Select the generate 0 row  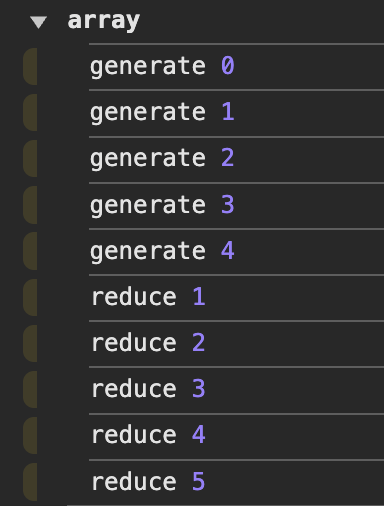(x=237, y=67)
